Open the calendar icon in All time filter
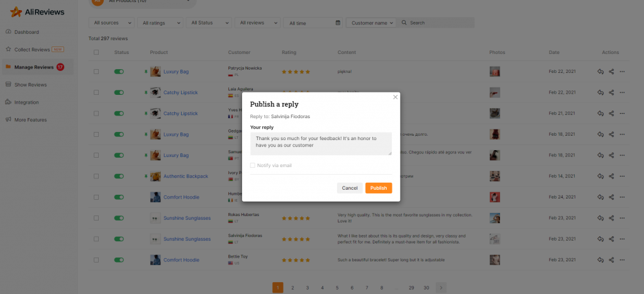 (338, 23)
